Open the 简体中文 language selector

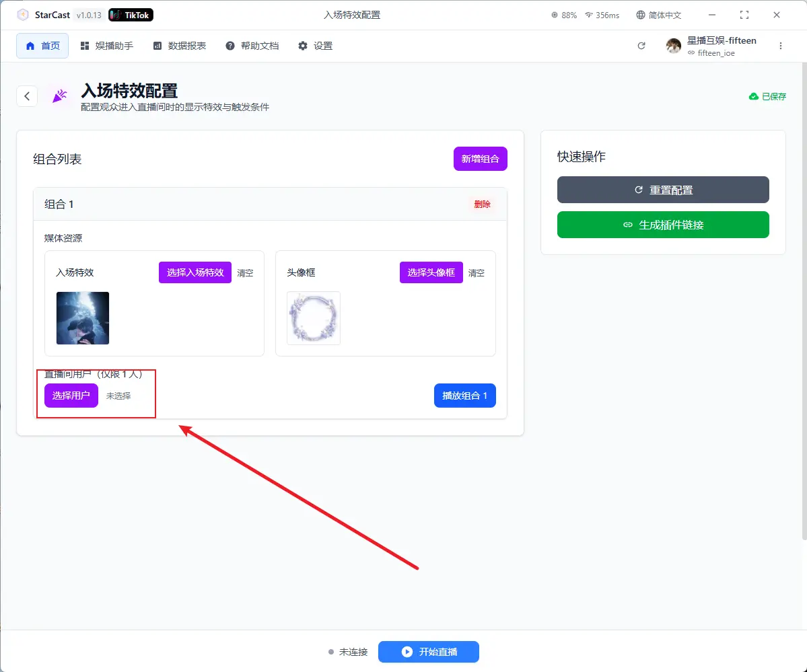(x=659, y=15)
